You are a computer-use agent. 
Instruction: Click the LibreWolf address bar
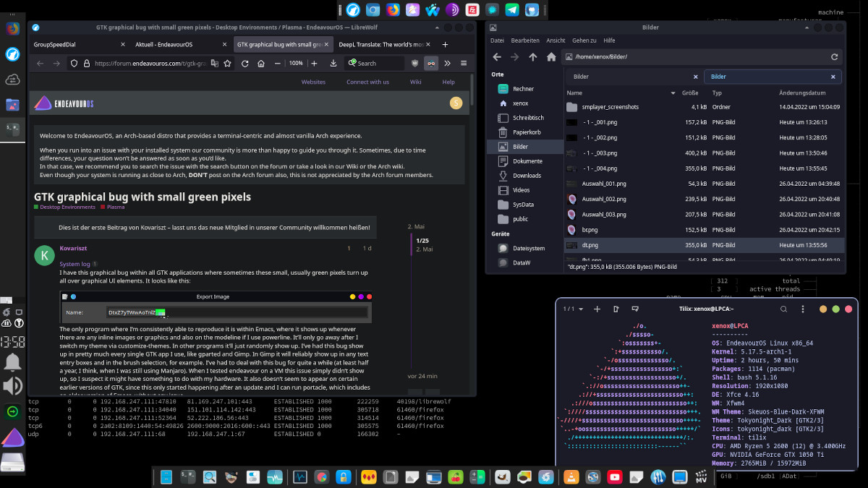click(x=150, y=64)
